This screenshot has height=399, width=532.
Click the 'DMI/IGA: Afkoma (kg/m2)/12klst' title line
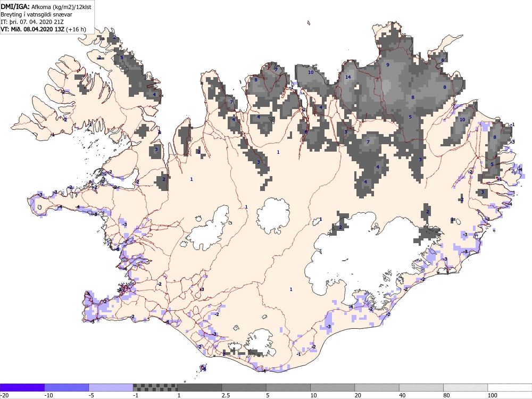click(46, 7)
